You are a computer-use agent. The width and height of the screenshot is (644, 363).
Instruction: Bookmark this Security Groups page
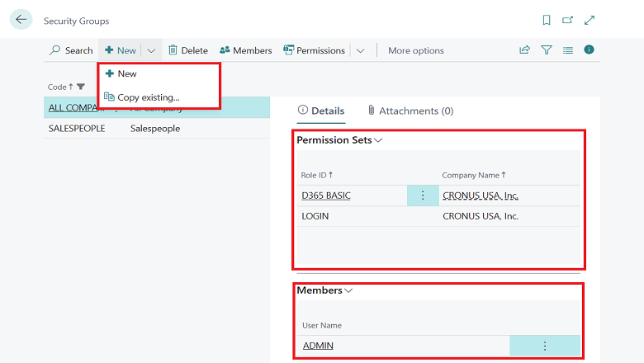coord(547,20)
